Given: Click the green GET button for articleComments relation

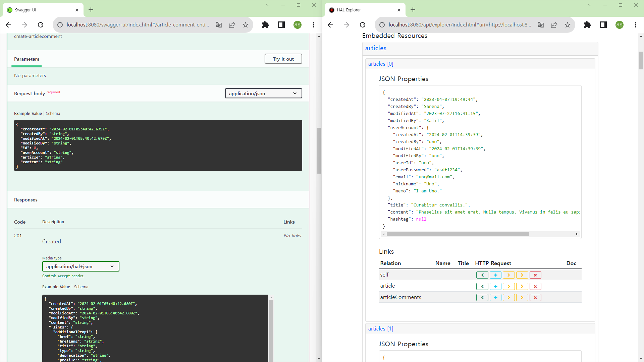Looking at the screenshot, I should (482, 298).
